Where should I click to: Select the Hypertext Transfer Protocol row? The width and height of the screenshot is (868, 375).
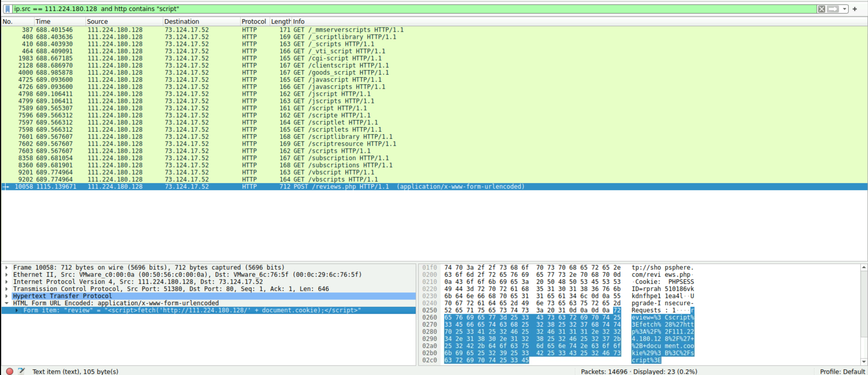(x=209, y=296)
